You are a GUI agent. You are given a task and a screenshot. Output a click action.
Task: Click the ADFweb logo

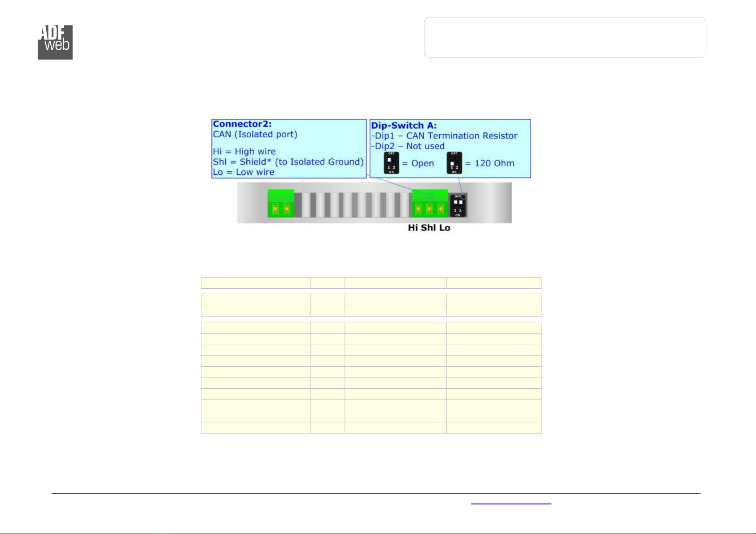point(55,42)
